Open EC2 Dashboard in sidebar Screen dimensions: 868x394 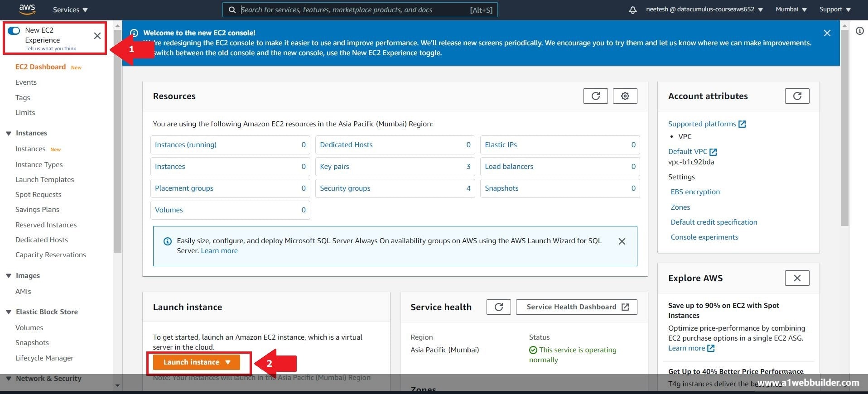[x=40, y=67]
